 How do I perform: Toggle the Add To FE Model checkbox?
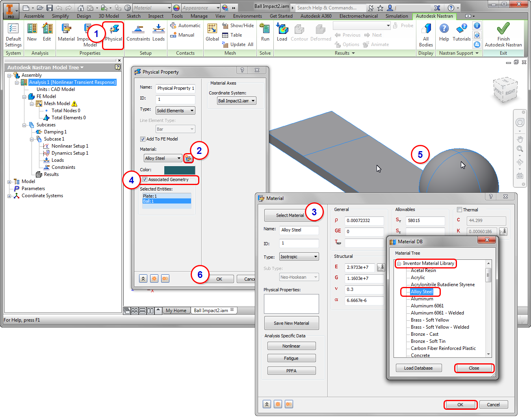coord(143,139)
